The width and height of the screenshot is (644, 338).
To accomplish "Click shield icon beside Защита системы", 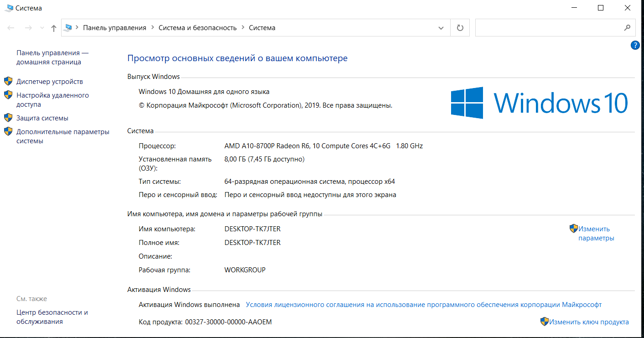I will (x=8, y=118).
